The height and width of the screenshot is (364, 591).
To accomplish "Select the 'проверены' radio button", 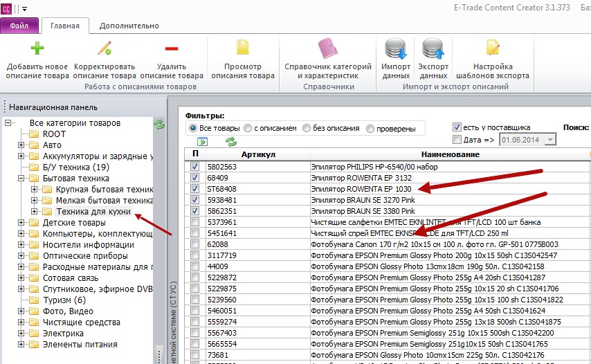I will 370,129.
